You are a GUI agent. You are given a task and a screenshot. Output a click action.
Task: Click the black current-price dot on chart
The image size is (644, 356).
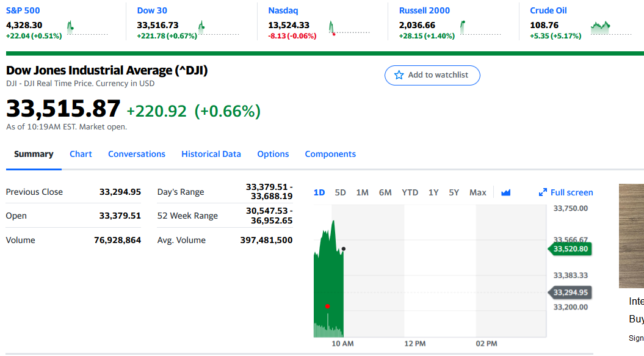(343, 249)
